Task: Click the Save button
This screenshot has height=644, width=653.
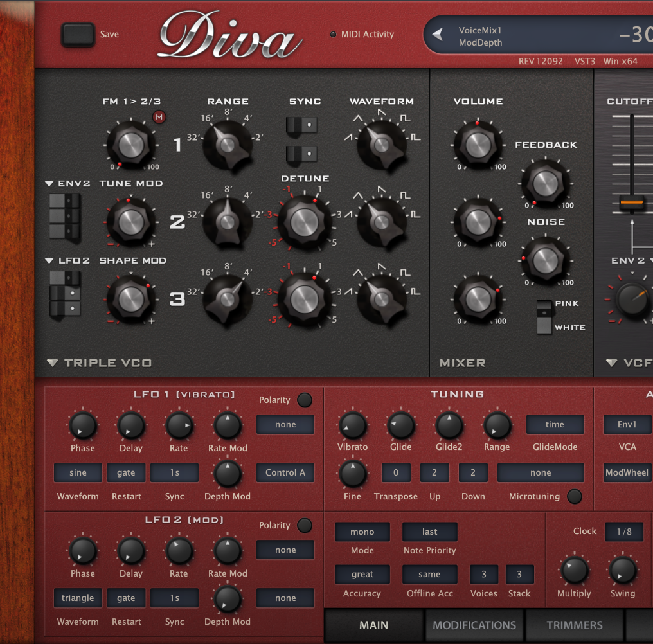Action: pyautogui.click(x=78, y=34)
